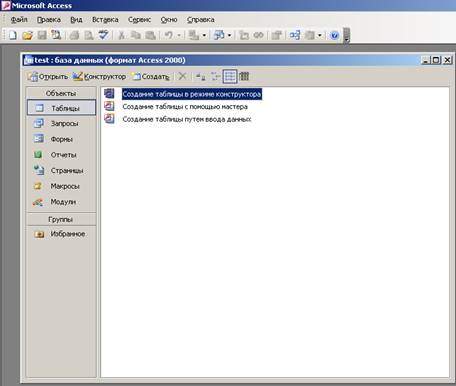Open the Окно menu
Image resolution: width=456 pixels, height=386 pixels.
coord(169,20)
